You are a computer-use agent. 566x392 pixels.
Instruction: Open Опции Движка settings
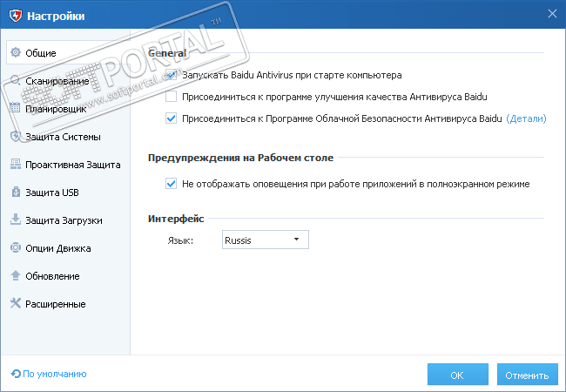coord(69,248)
